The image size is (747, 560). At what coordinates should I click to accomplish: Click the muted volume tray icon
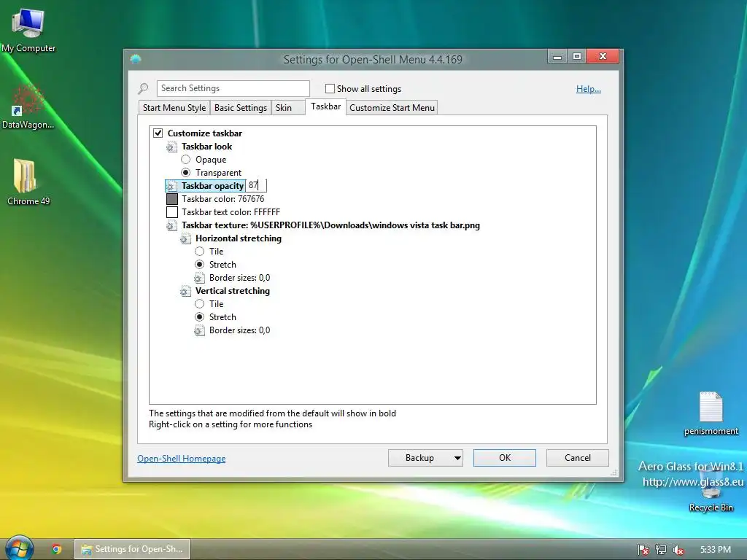coord(678,550)
